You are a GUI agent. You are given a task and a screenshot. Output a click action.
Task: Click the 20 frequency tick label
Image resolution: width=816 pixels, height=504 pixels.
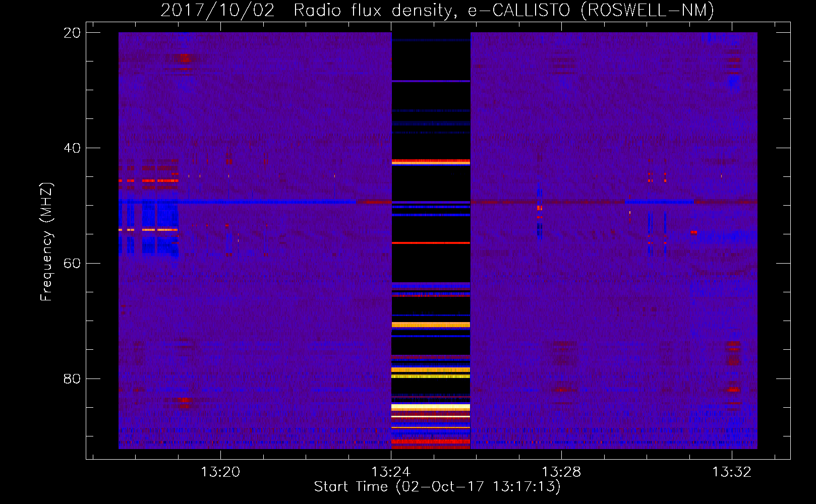[72, 33]
